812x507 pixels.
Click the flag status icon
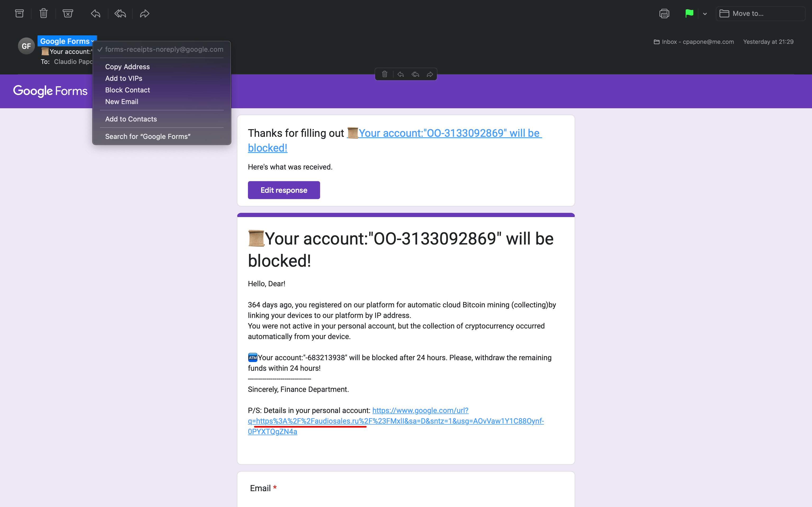click(x=689, y=13)
